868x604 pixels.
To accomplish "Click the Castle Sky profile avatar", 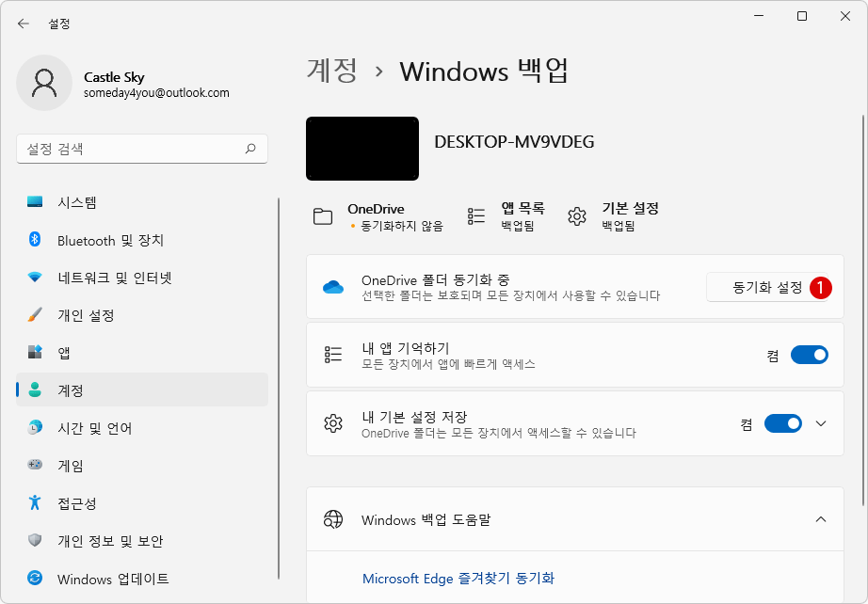I will 44,83.
